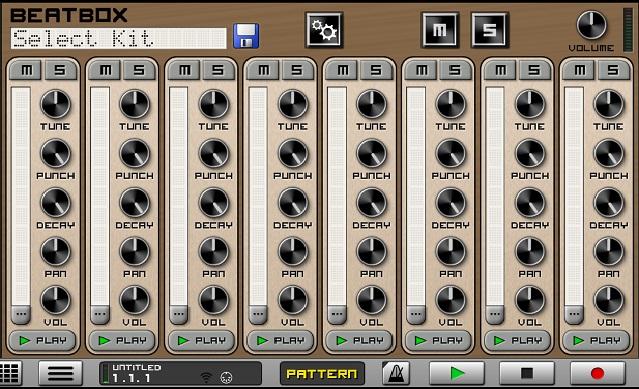The width and height of the screenshot is (639, 389).
Task: Click the PAN knob on channel four
Action: [293, 252]
